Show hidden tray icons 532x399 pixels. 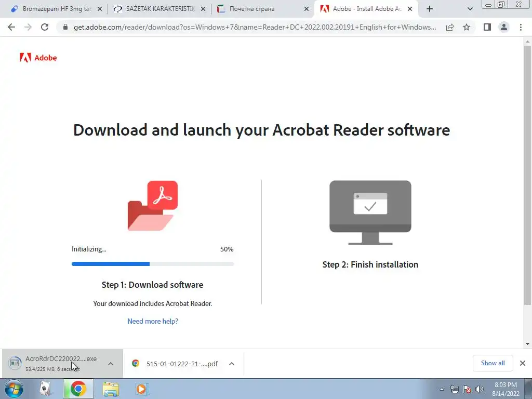pos(442,389)
